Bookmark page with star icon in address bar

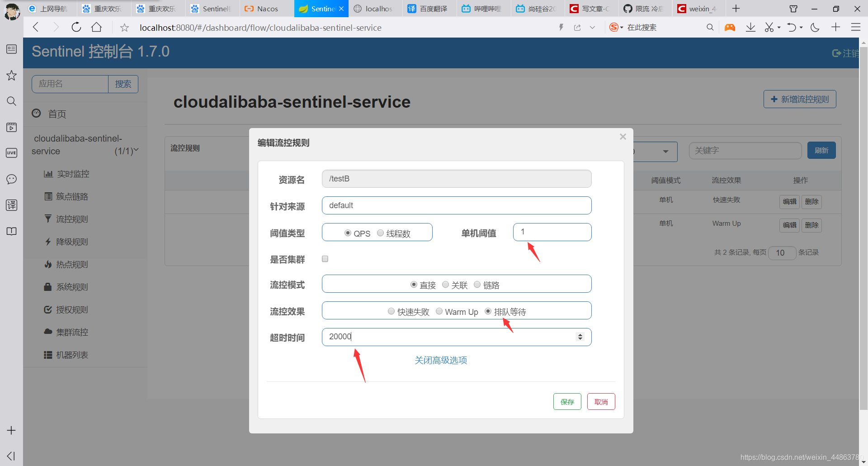tap(124, 28)
